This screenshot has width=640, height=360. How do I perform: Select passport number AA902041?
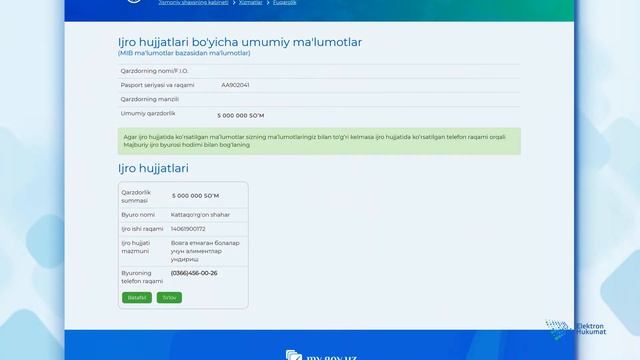[x=235, y=85]
